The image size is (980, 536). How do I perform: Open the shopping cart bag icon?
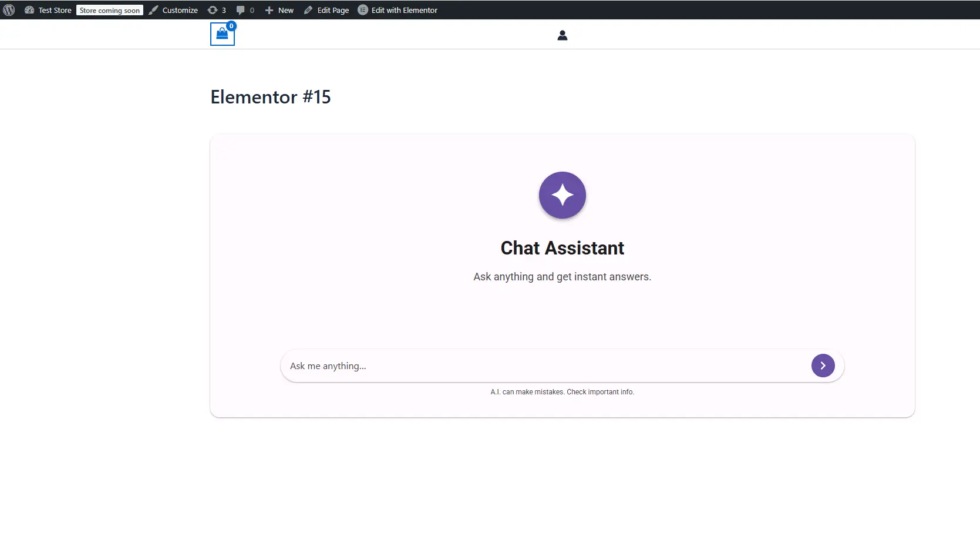[x=223, y=34]
